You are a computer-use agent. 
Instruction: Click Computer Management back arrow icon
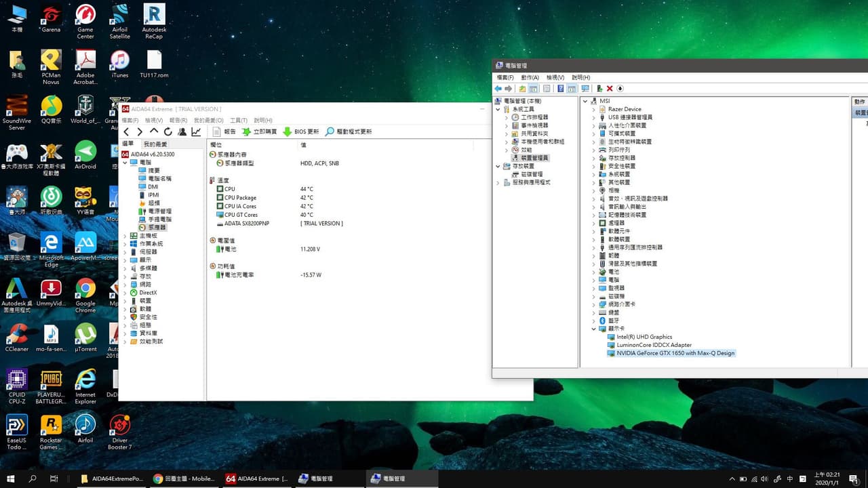[498, 89]
